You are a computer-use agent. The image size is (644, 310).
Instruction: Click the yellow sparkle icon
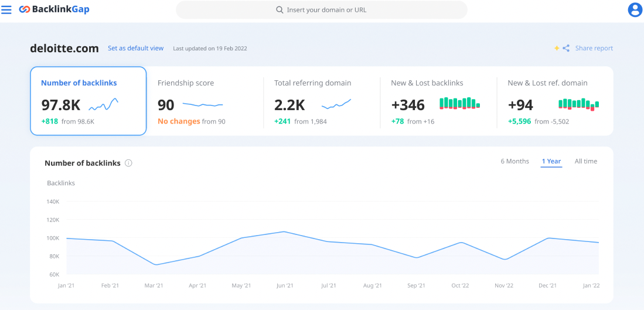coord(557,48)
